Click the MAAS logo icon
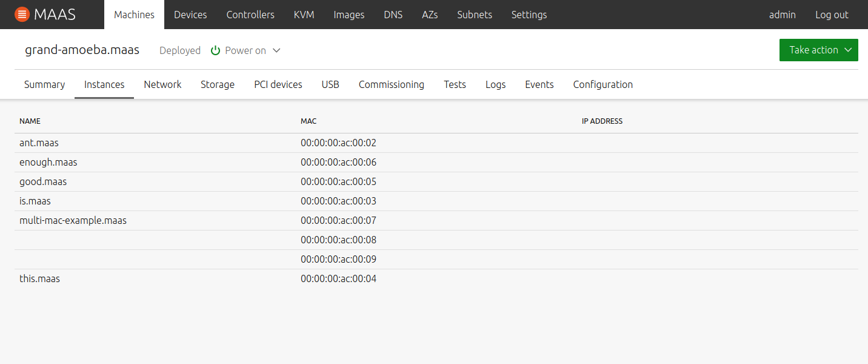Viewport: 868px width, 364px height. (x=22, y=15)
